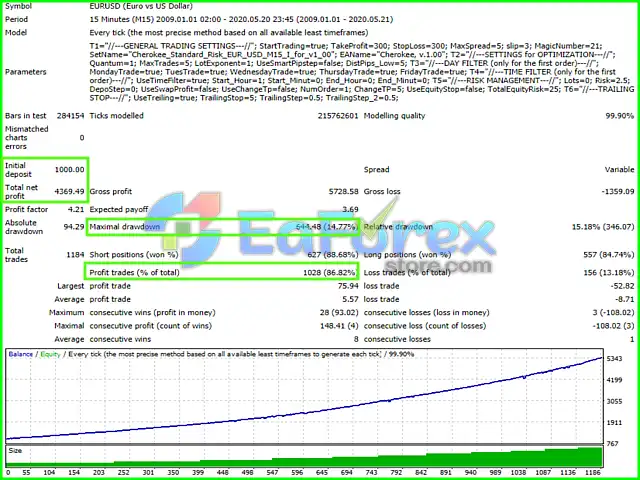Click the consecutive wins value 28 (93.02)

click(x=339, y=313)
